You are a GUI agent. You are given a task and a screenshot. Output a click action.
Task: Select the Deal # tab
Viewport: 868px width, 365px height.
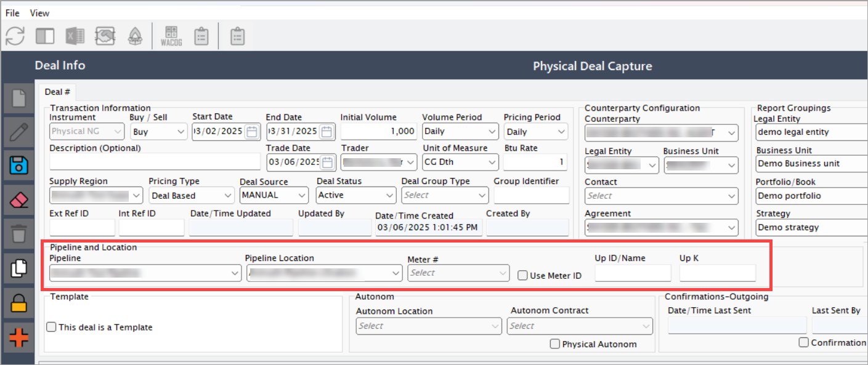click(58, 92)
